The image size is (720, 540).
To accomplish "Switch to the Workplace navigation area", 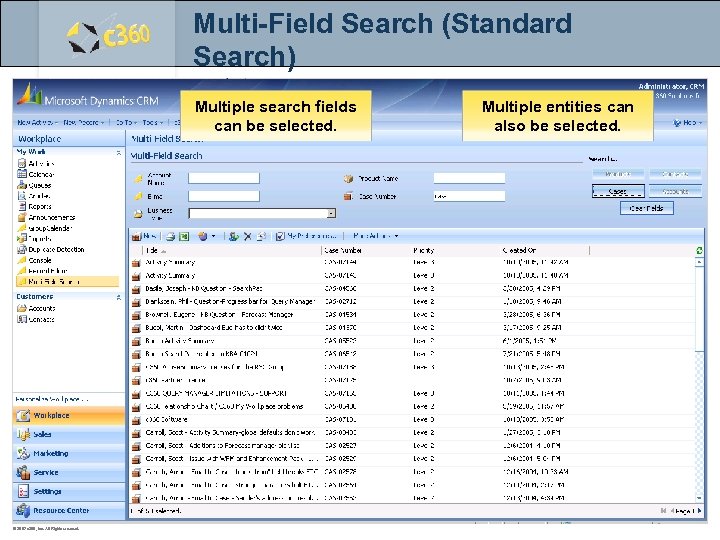I will (69, 415).
